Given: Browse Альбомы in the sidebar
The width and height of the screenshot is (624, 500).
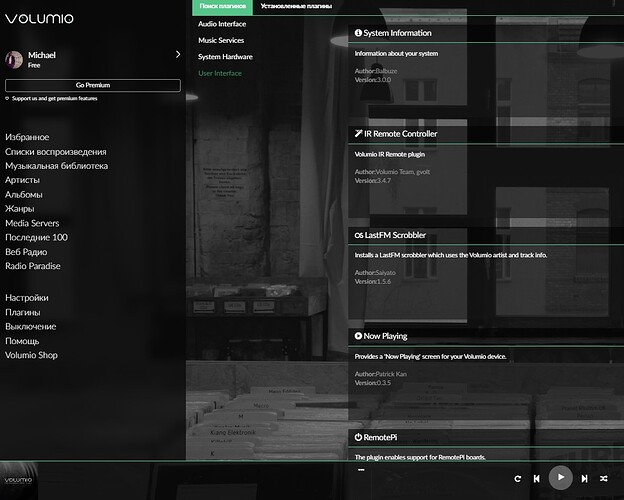Looking at the screenshot, I should (24, 195).
